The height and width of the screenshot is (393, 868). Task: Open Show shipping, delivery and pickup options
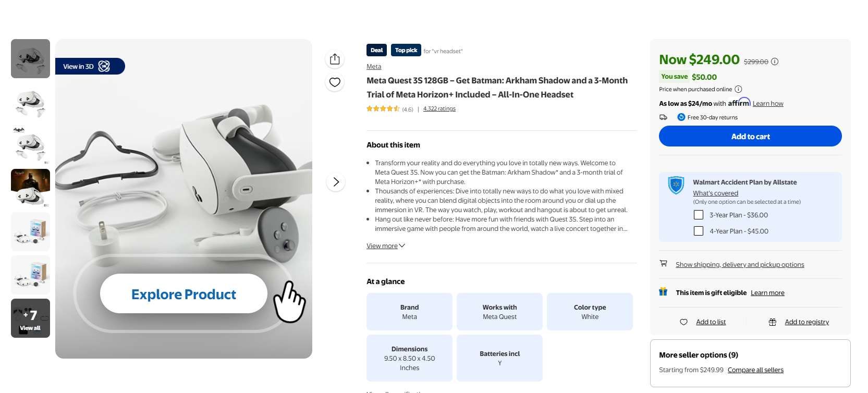739,265
